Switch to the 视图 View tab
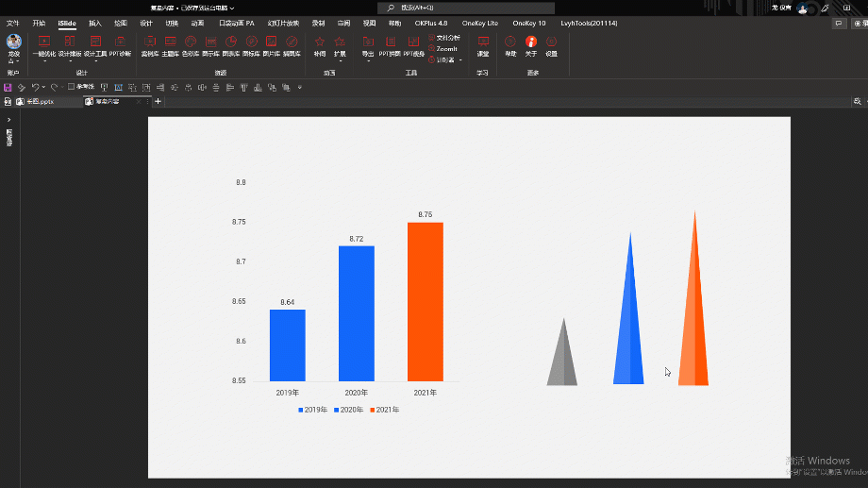Viewport: 868px width, 488px height. click(x=369, y=24)
